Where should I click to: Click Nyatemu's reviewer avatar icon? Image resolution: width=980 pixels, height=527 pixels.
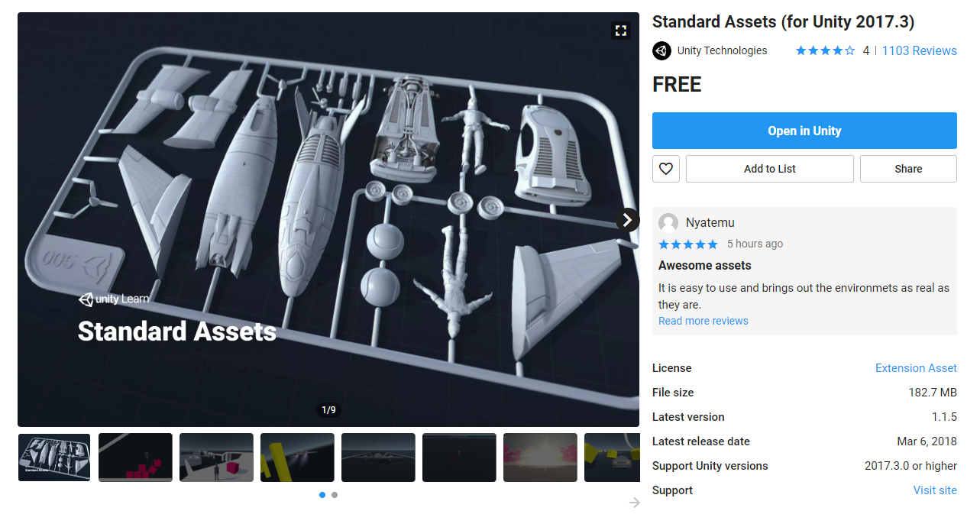[x=668, y=223]
